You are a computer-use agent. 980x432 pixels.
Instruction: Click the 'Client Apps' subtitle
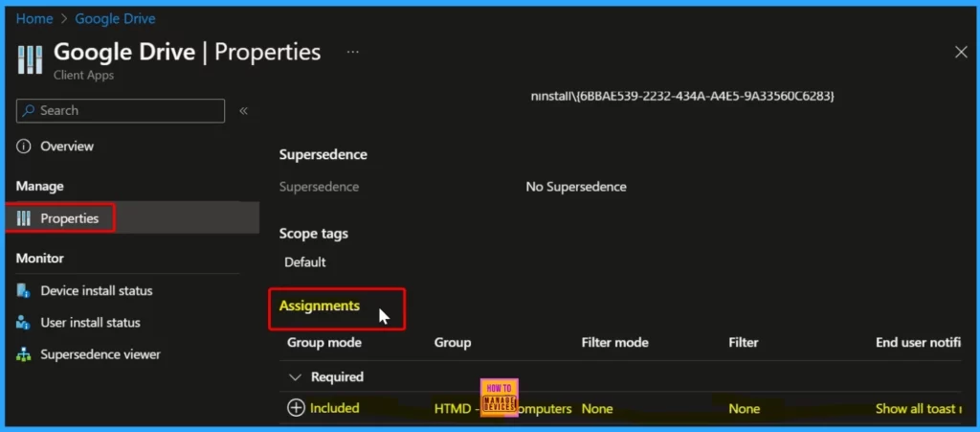coord(84,75)
